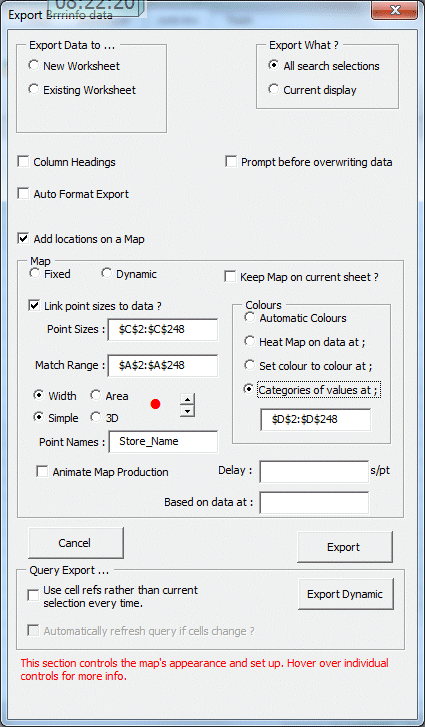
Task: Click the Delay input box
Action: point(314,472)
